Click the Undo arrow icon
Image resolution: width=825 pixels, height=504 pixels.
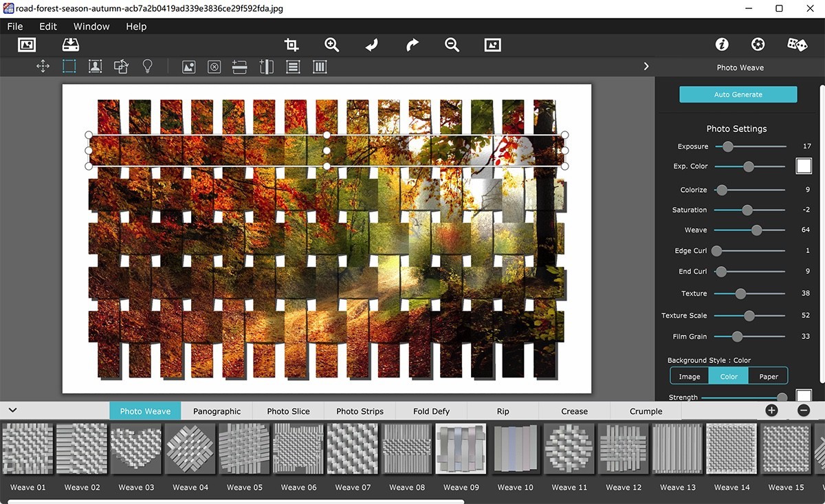tap(371, 44)
